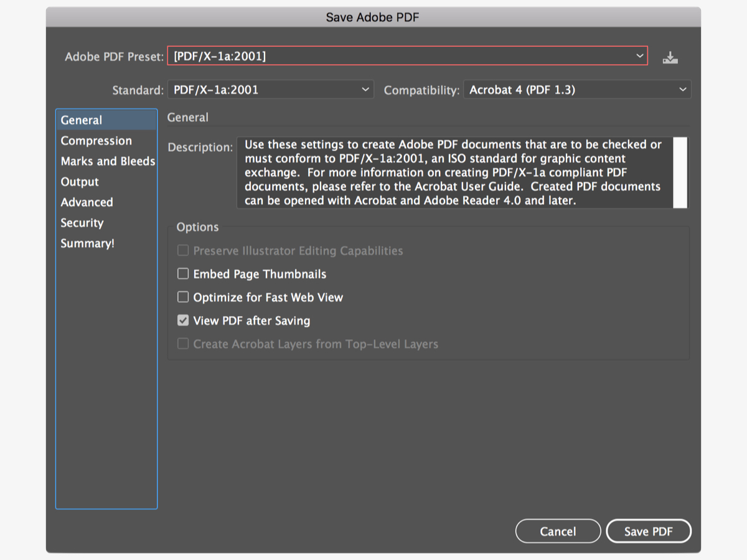Enable Embed Page Thumbnails
Viewport: 747px width, 560px height.
183,273
